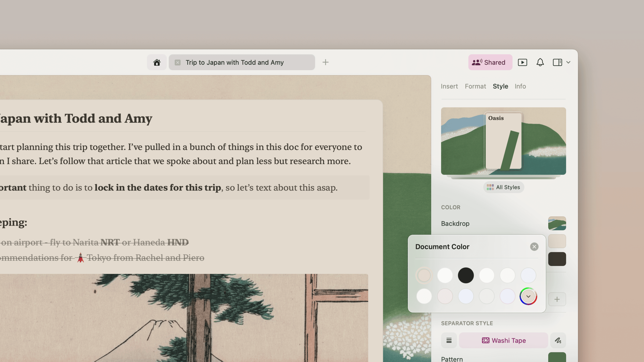Click the Backdrop image swatch
This screenshot has width=644, height=362.
557,223
